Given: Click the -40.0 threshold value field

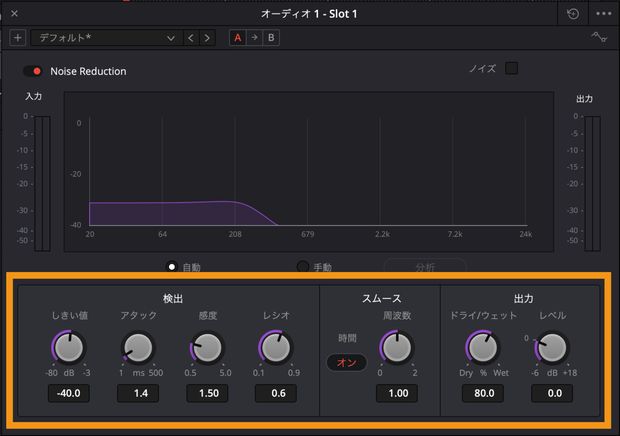Looking at the screenshot, I should 69,393.
